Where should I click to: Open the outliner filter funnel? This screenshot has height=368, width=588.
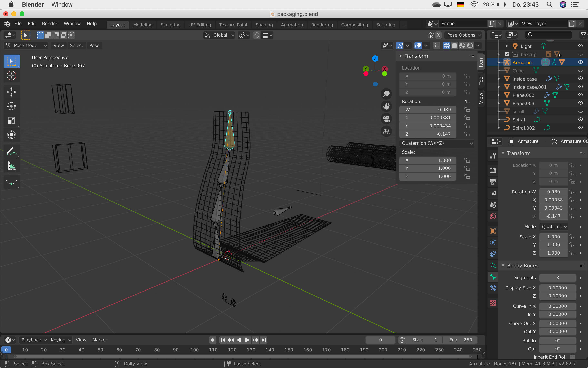click(583, 35)
